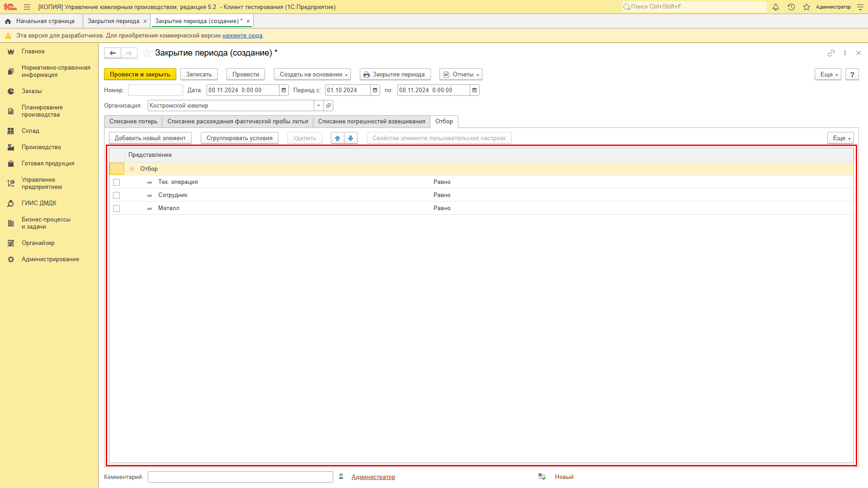Click the notifications bell icon
The height and width of the screenshot is (488, 868).
(x=776, y=7)
